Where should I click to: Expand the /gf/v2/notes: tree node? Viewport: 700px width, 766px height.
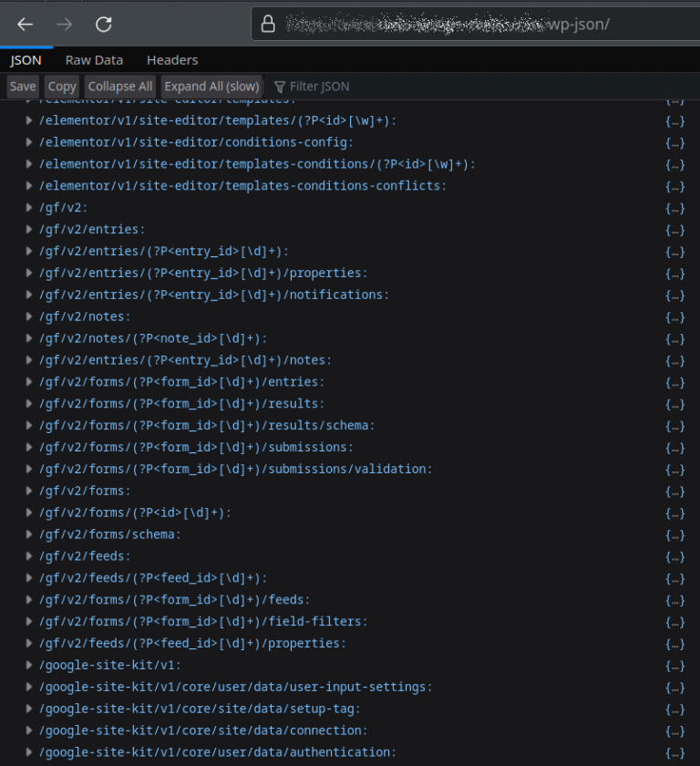28,316
